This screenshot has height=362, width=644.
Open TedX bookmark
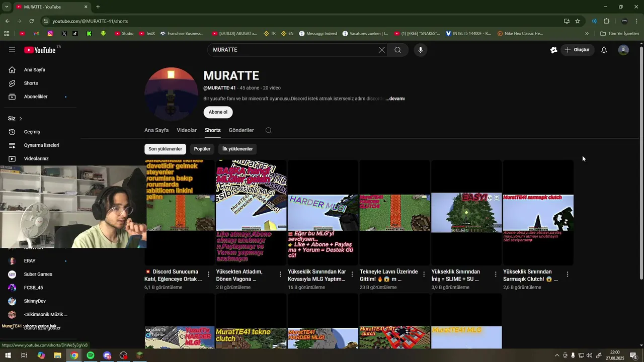(146, 34)
